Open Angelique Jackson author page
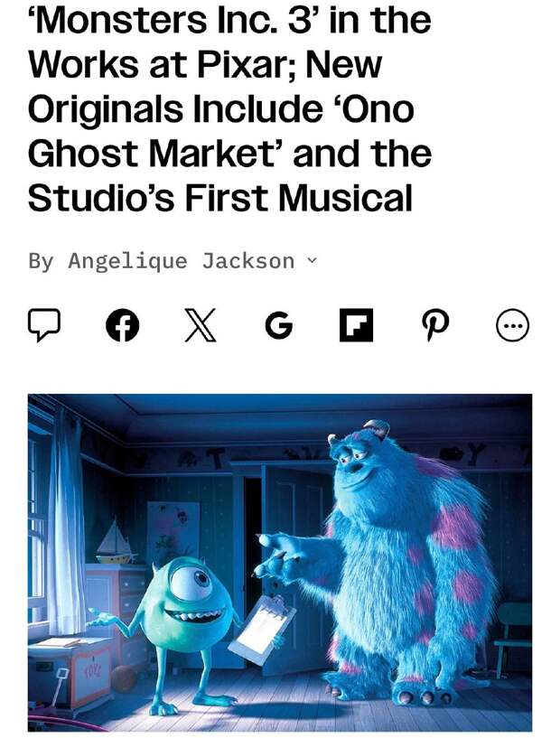This screenshot has height=738, width=560. (182, 261)
